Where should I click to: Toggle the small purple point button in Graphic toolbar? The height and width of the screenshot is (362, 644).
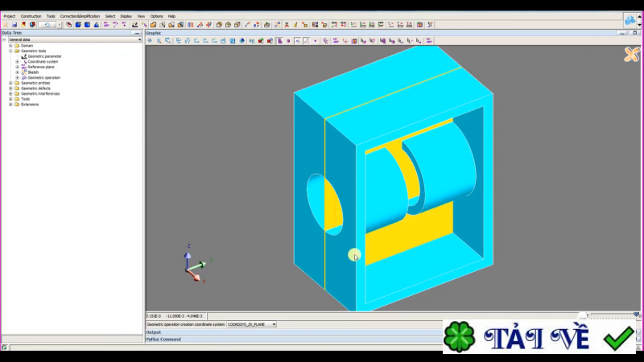[316, 41]
